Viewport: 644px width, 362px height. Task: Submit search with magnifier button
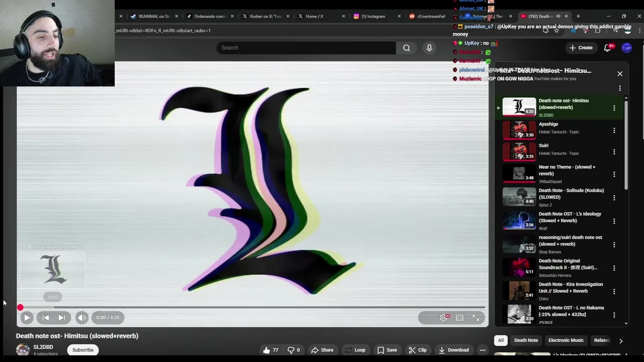(x=407, y=48)
